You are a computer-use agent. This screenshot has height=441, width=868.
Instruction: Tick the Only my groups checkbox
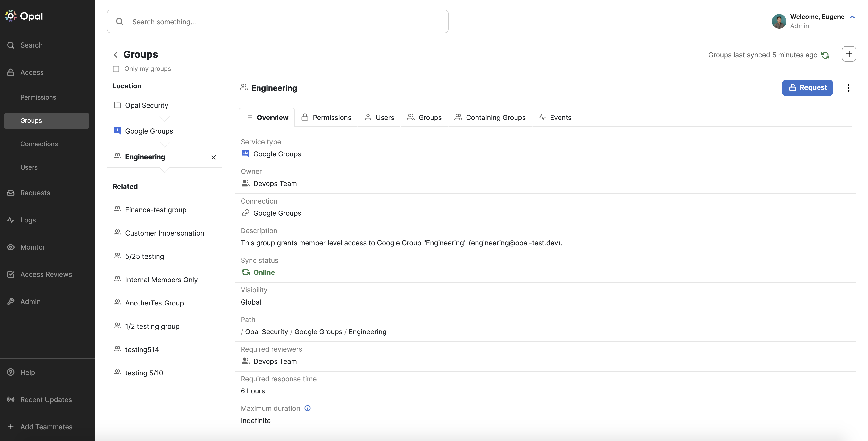point(116,69)
